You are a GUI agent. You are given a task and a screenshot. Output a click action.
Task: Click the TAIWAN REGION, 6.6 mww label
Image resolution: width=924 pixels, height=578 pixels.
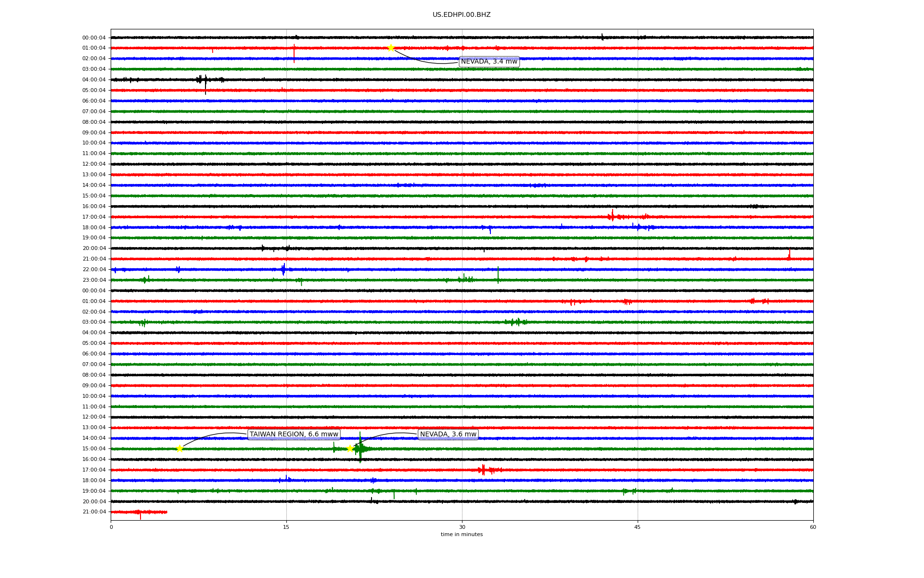click(x=294, y=434)
